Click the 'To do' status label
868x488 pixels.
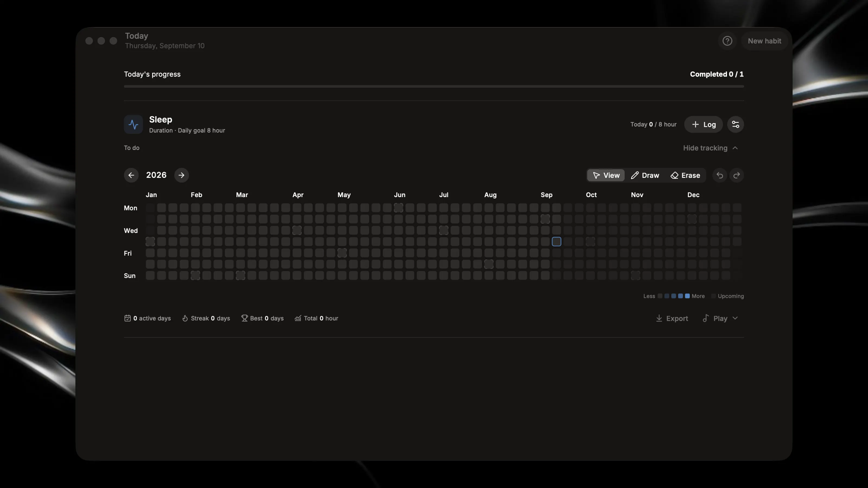[131, 148]
